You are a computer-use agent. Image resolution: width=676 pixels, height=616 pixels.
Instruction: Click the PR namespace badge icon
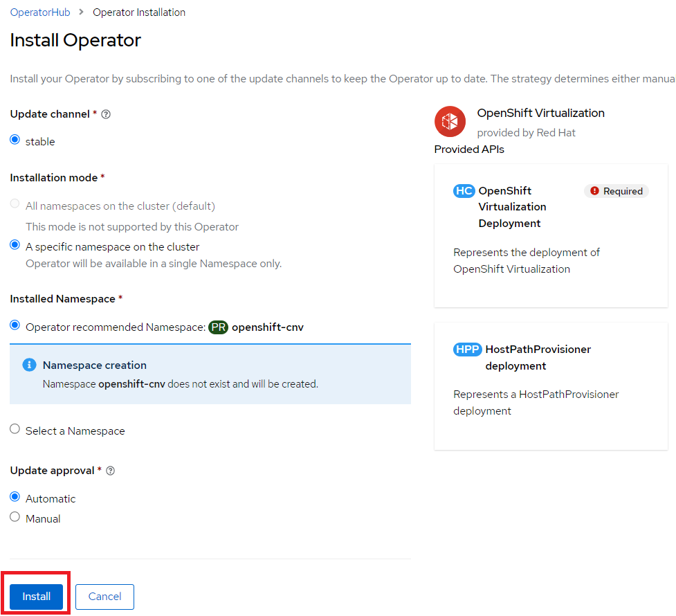tap(218, 327)
